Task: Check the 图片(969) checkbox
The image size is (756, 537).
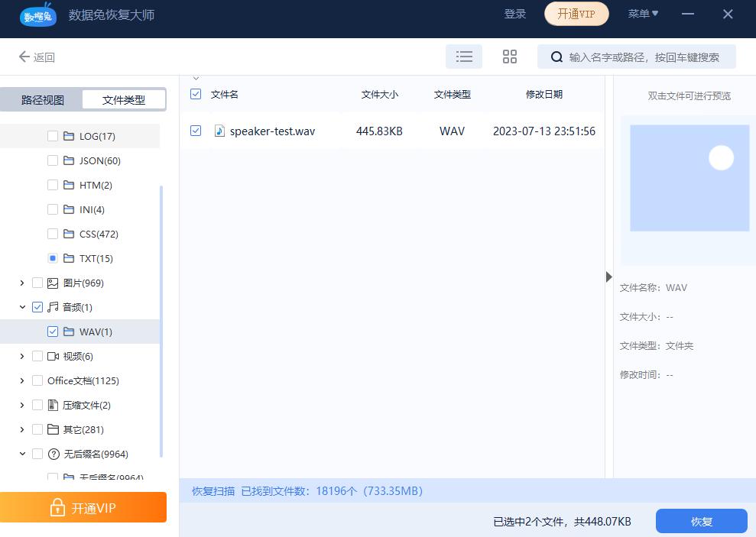Action: [x=37, y=283]
